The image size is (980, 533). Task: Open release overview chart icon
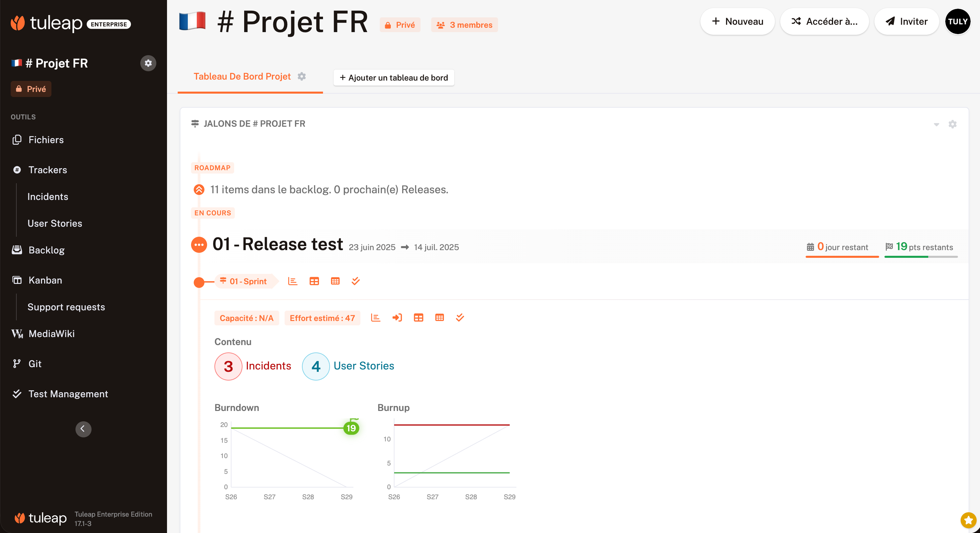375,318
